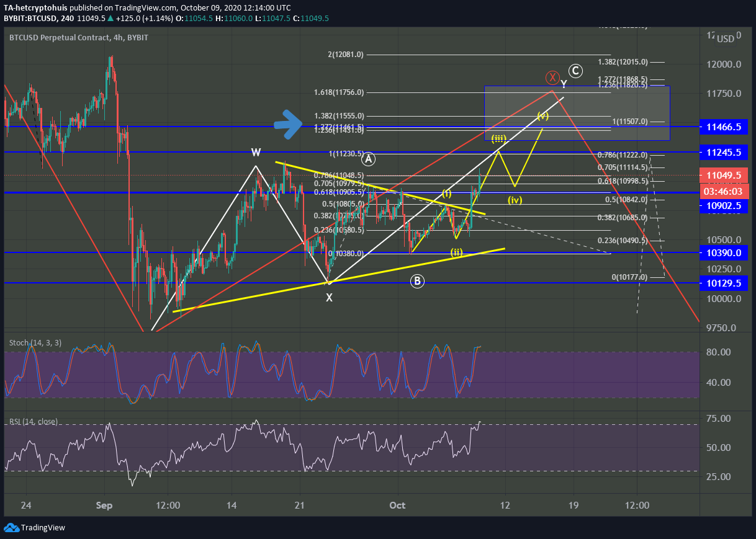Image resolution: width=756 pixels, height=539 pixels.
Task: Click the Sep date on time axis
Action: coord(104,506)
